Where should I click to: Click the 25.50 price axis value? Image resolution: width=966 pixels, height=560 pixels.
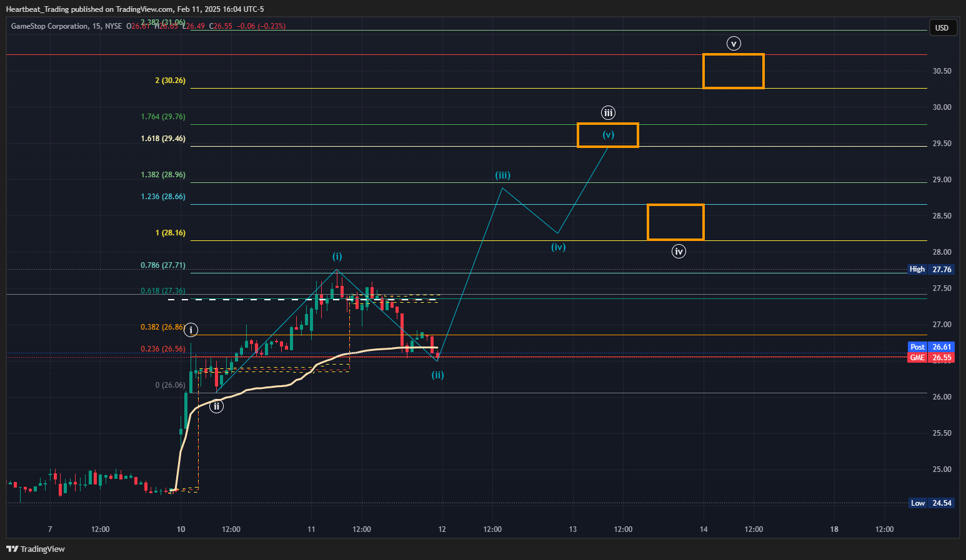click(942, 433)
